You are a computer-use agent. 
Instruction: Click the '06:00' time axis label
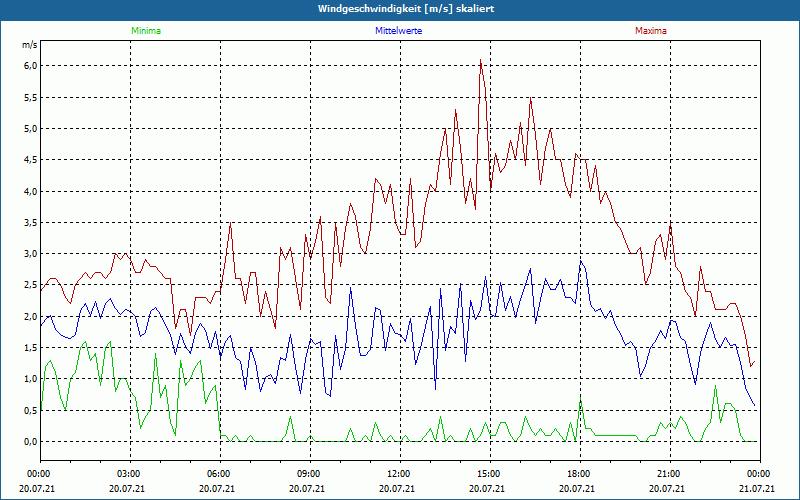[220, 473]
